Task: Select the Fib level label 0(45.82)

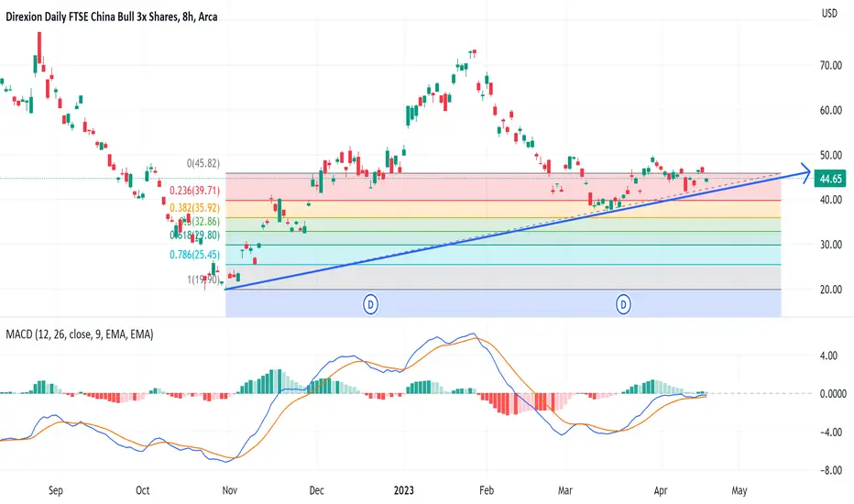Action: (x=203, y=163)
